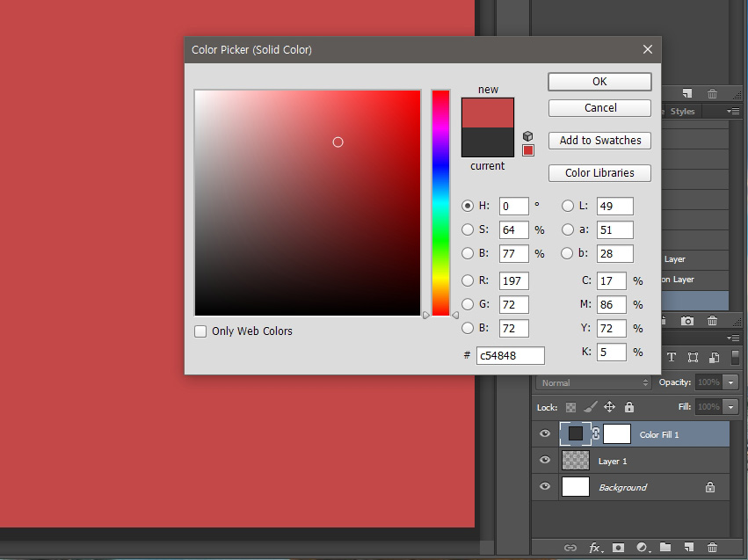Click the new red color preview
The height and width of the screenshot is (560, 748).
click(488, 113)
